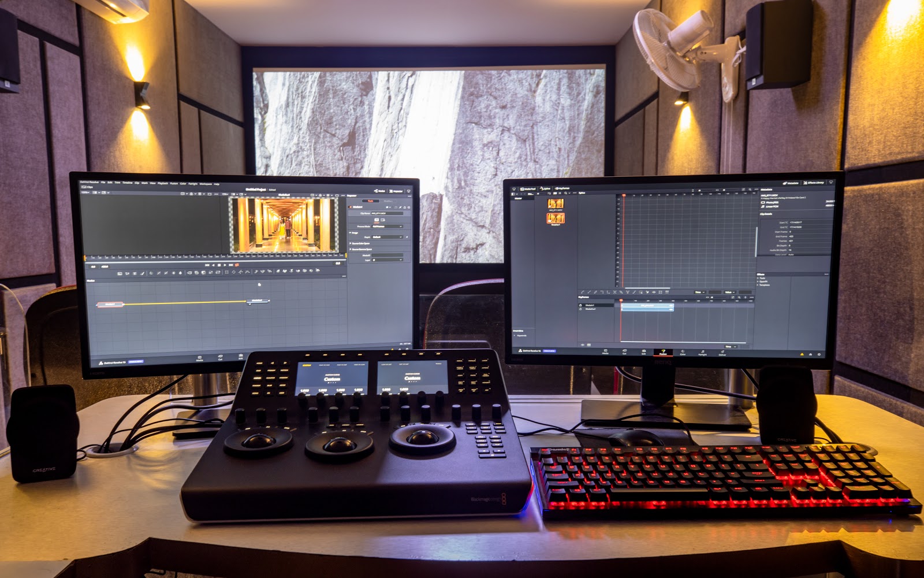Collapse the Image section in Inspector

(x=350, y=233)
